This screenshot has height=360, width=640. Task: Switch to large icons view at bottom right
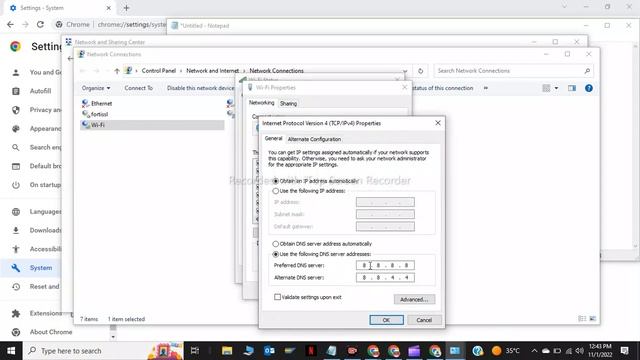593,319
